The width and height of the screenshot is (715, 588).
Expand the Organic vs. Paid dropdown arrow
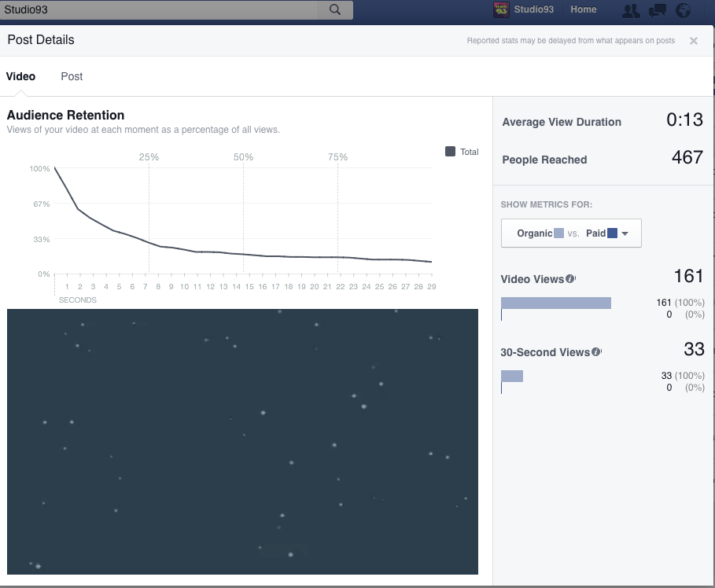pos(625,233)
